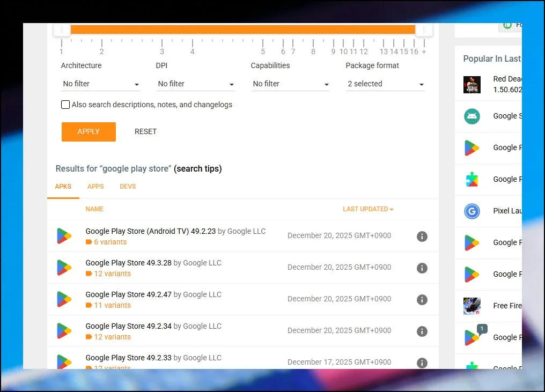Open the Architecture filter dropdown
Image resolution: width=545 pixels, height=392 pixels.
(100, 84)
